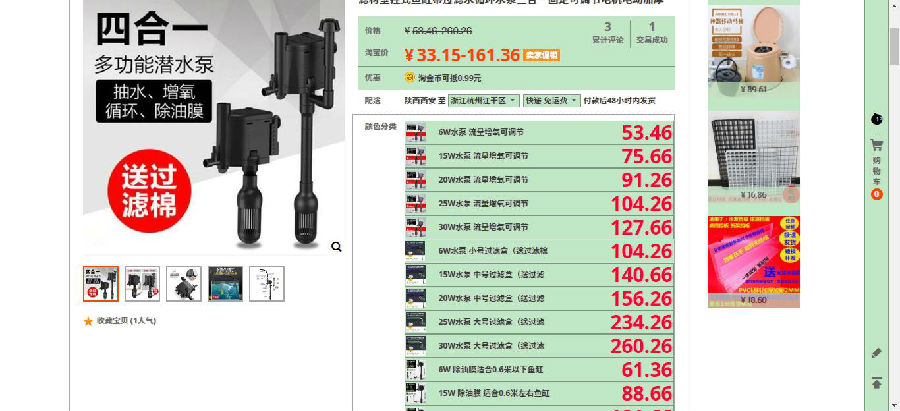900x411 pixels.
Task: Click the gold coin icon beside 淘金币可抵0.99元
Action: (409, 77)
